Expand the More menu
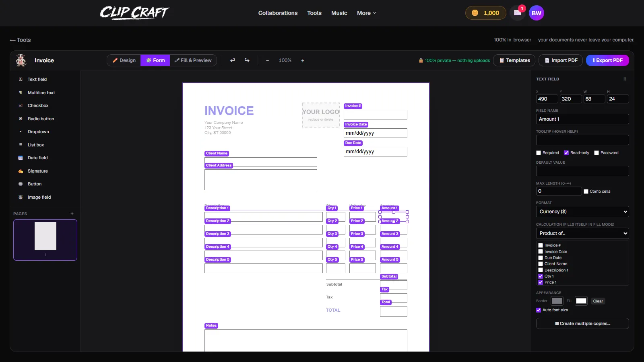This screenshot has height=362, width=644. (367, 13)
